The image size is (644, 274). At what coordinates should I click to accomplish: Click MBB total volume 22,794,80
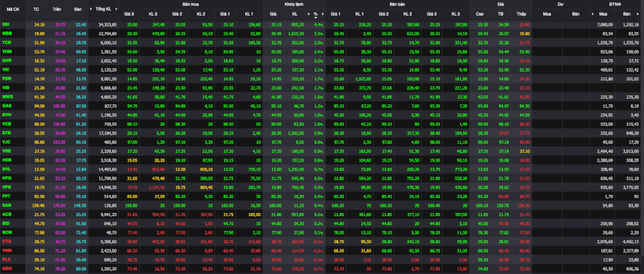[107, 33]
